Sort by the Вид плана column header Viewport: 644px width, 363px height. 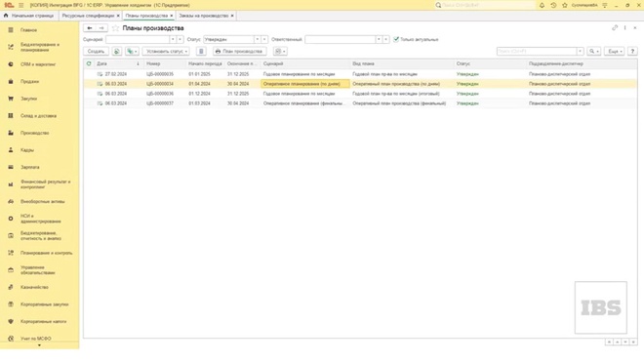402,63
